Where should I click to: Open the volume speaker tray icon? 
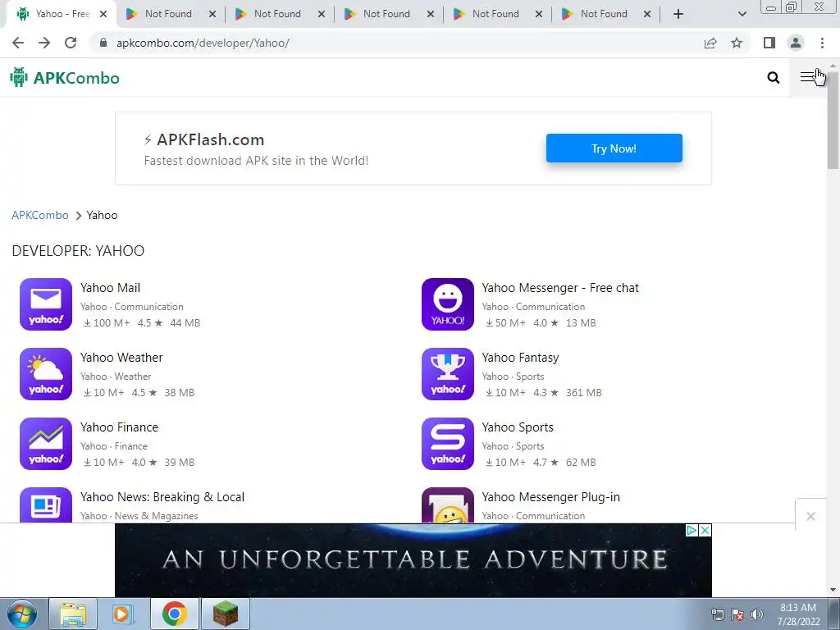tap(756, 614)
